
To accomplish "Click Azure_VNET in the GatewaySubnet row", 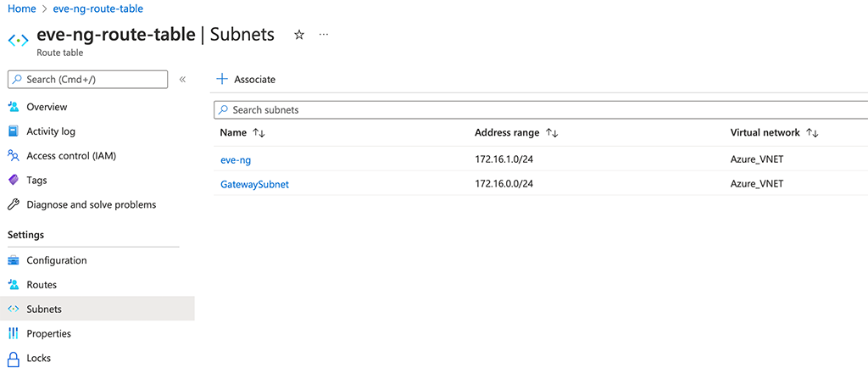I will click(757, 184).
